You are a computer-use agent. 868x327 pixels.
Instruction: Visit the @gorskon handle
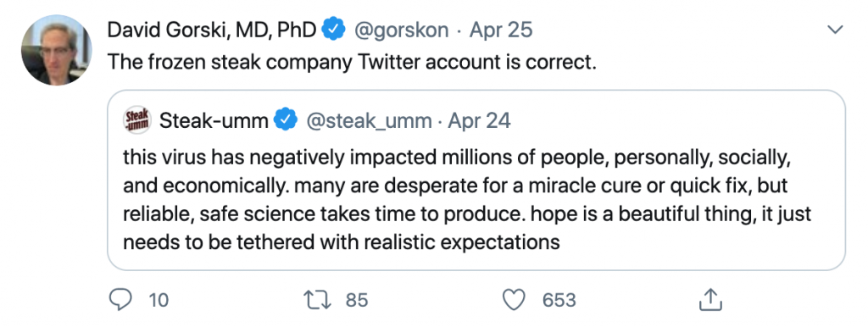tap(401, 30)
